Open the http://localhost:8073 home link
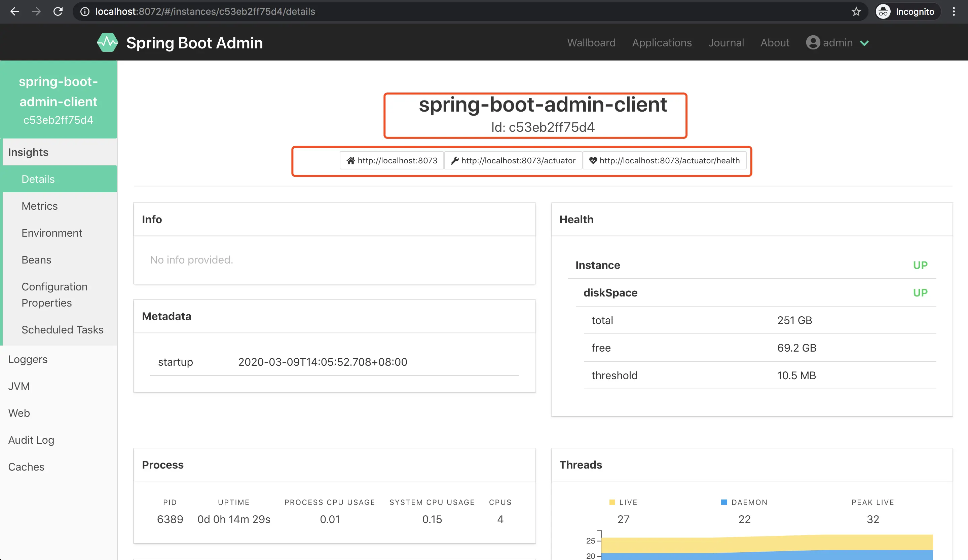Screen dimensions: 968x560 pos(392,160)
